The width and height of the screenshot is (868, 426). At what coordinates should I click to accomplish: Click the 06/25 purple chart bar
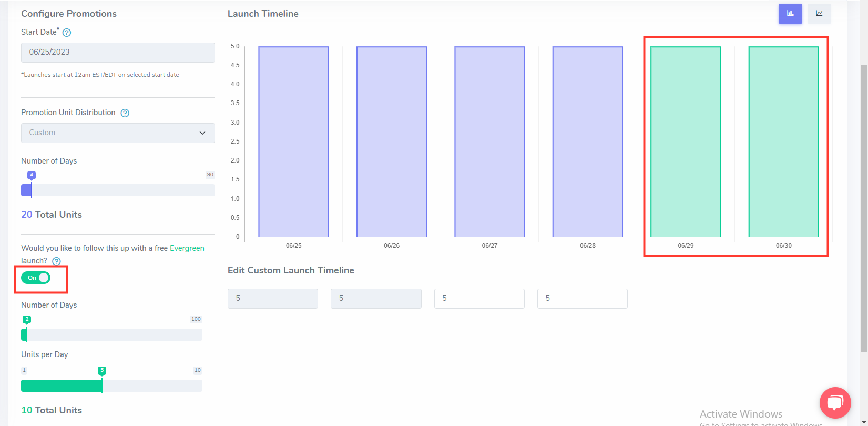pos(293,142)
